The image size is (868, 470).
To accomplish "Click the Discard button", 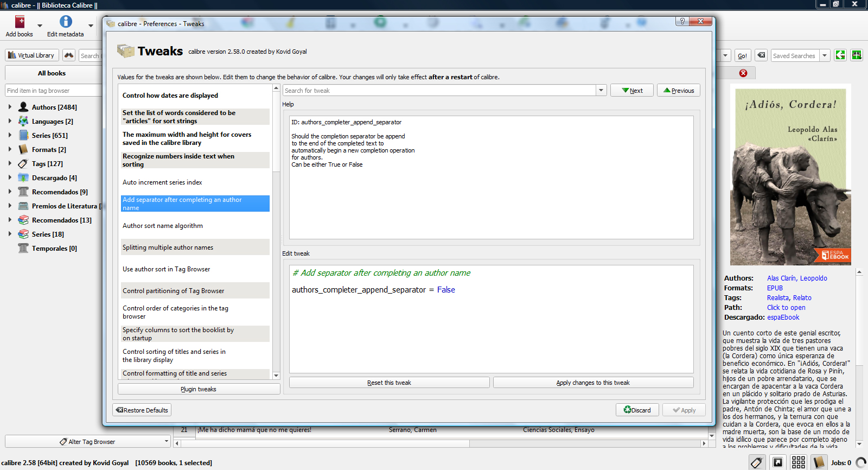I will tap(637, 410).
